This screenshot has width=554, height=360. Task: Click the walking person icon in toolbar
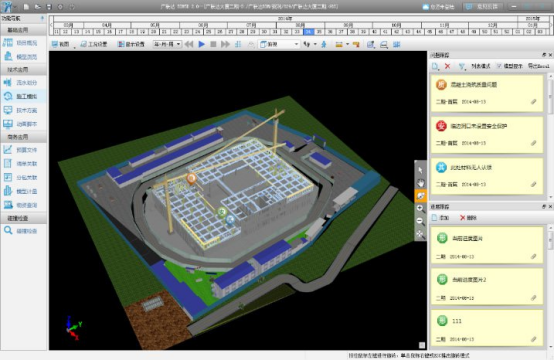tap(324, 45)
